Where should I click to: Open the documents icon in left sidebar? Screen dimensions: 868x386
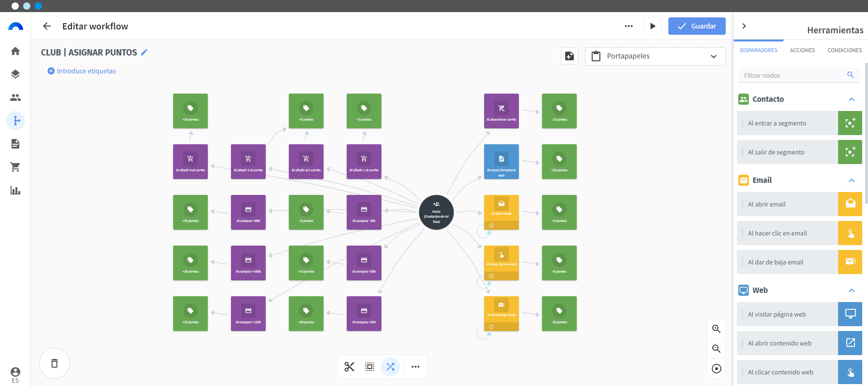pos(15,144)
